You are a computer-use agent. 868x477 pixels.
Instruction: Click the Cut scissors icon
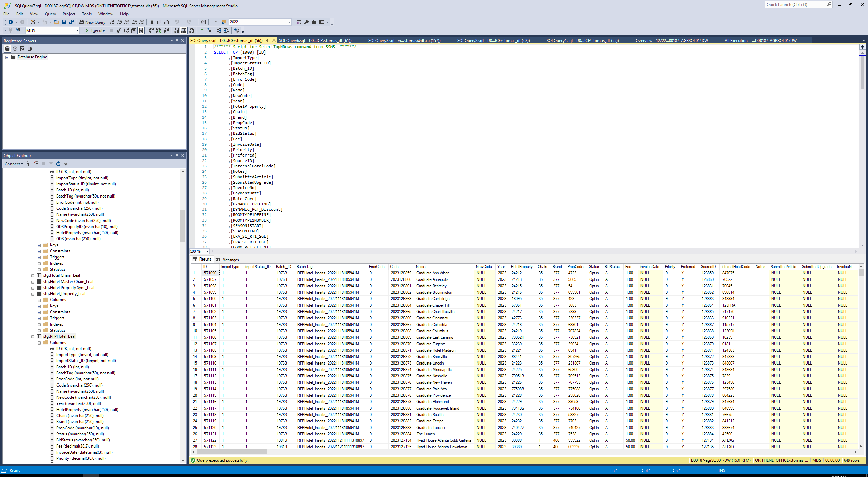click(152, 22)
